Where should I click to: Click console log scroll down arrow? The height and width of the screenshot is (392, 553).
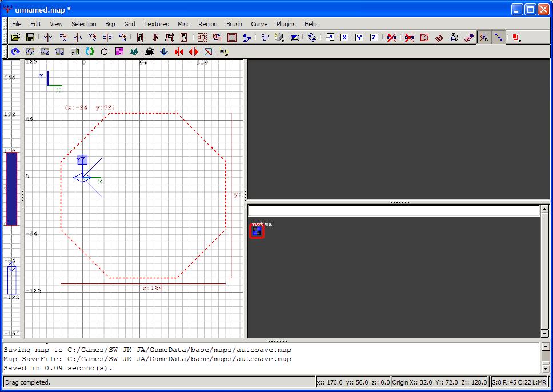pos(546,369)
